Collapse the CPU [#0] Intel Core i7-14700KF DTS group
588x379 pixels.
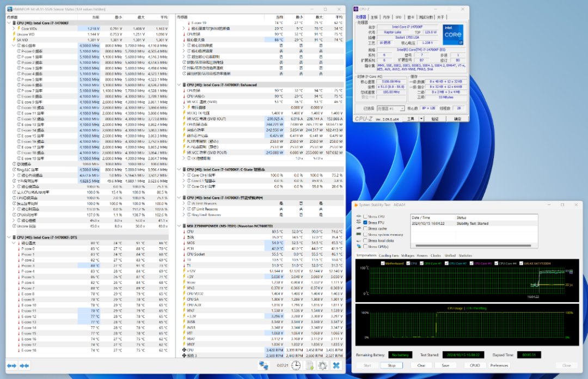tap(9, 237)
